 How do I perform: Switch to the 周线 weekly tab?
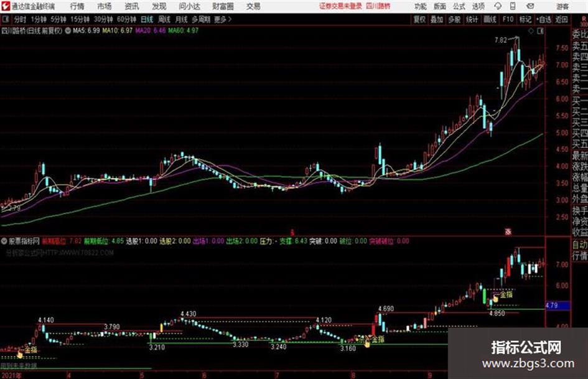pyautogui.click(x=164, y=19)
